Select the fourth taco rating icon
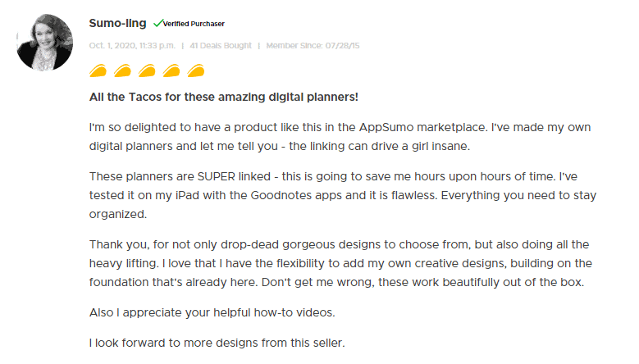 point(171,71)
